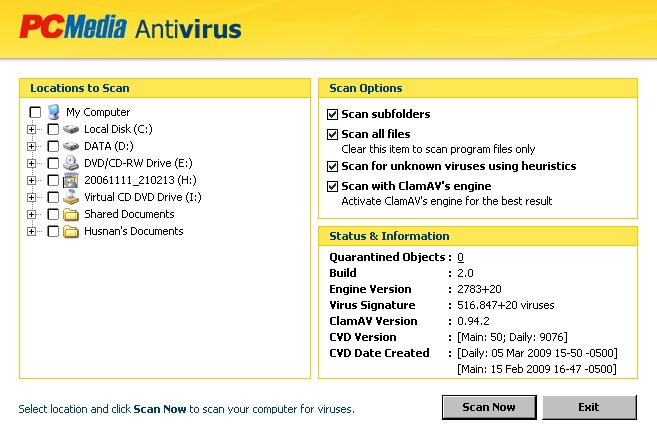Select the Virtual CD DVD Drive (I:) label

click(143, 197)
